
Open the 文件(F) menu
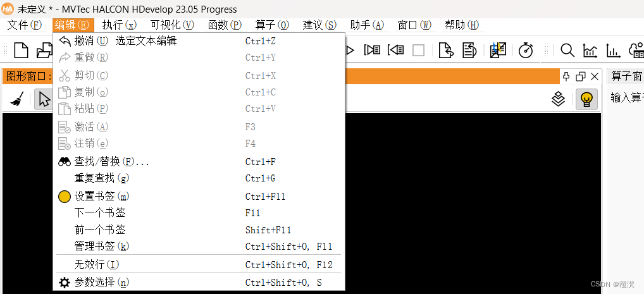click(x=25, y=25)
